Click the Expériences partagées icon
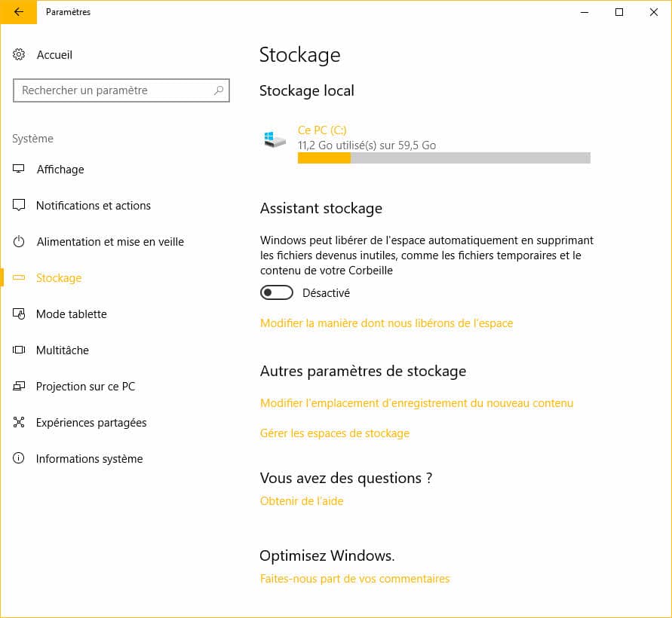 click(19, 423)
